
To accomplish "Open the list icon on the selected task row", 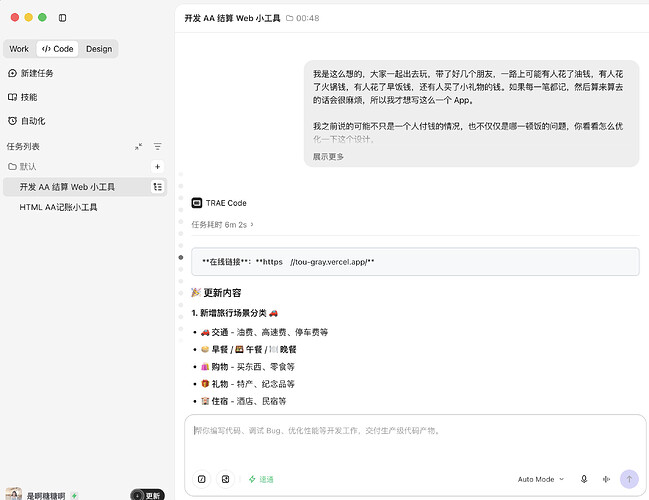I will tap(157, 187).
